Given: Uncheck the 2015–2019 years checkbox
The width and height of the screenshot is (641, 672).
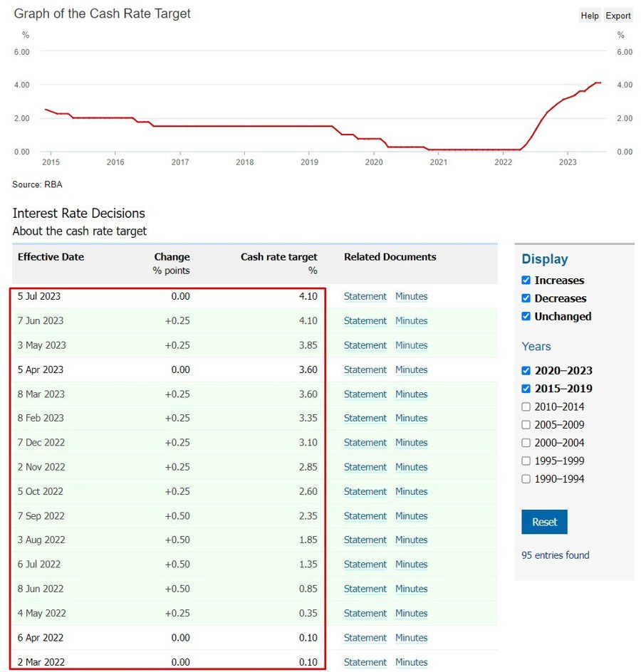Looking at the screenshot, I should tap(526, 389).
